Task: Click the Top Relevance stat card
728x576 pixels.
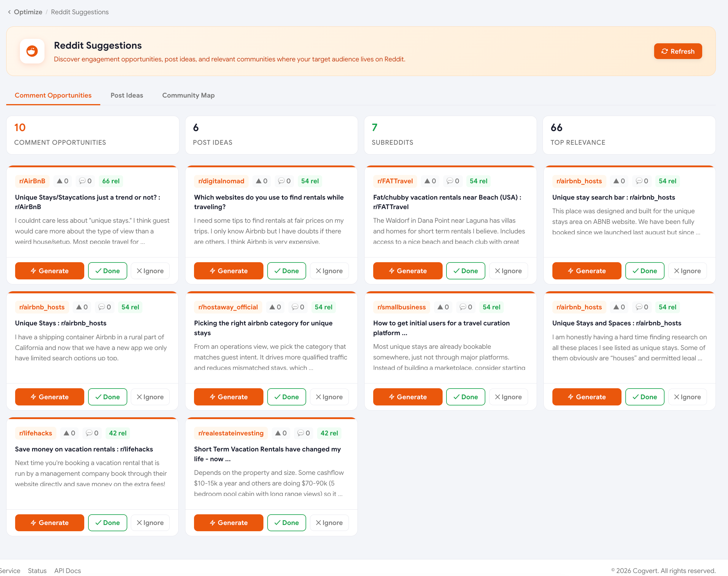Action: [629, 135]
